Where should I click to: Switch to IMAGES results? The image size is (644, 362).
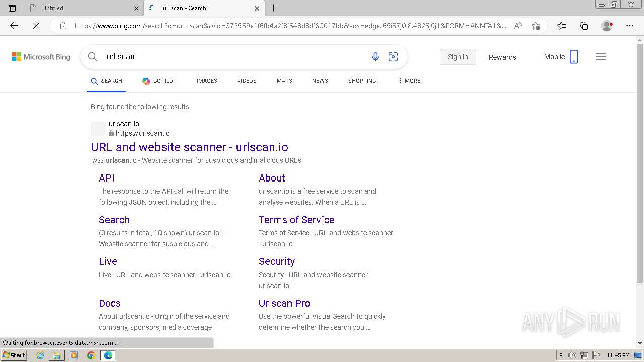click(207, 81)
